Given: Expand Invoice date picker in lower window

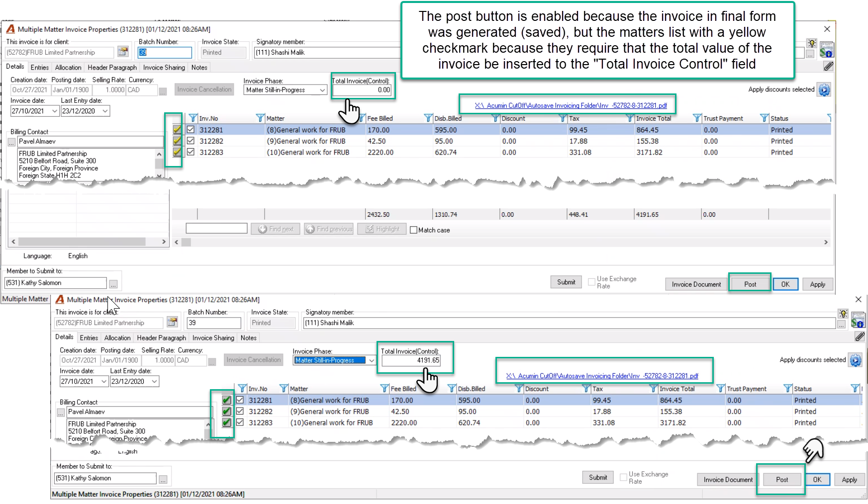Looking at the screenshot, I should 104,381.
